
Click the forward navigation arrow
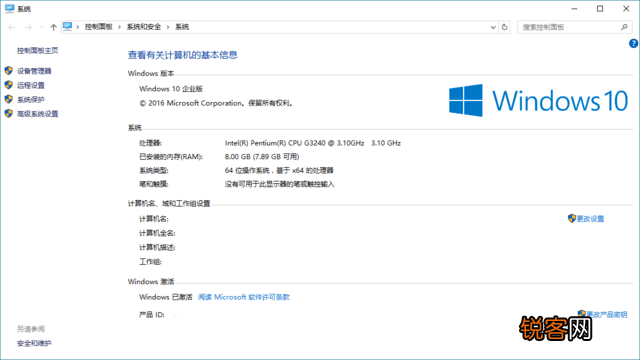tap(28, 27)
